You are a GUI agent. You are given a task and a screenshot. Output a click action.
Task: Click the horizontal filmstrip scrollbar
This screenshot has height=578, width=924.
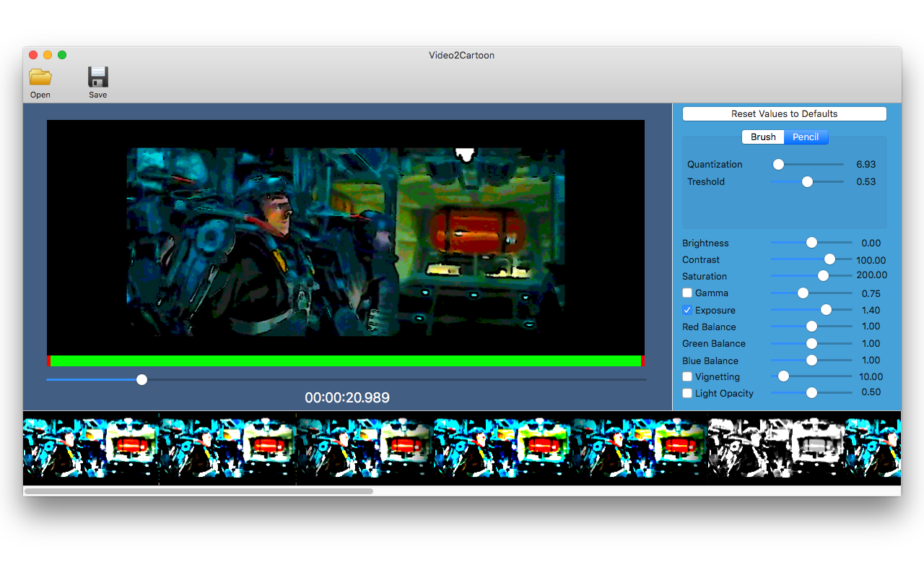click(x=199, y=491)
